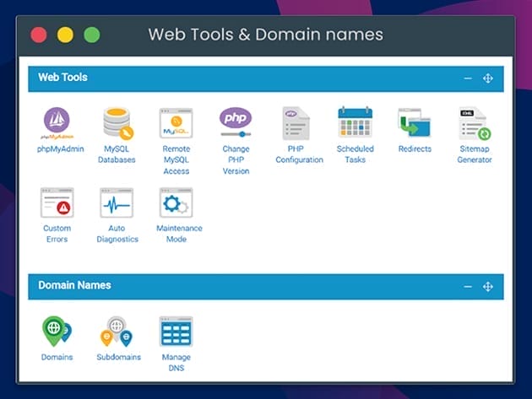
Task: Click the Maintenance Mode gear icon
Action: (176, 203)
